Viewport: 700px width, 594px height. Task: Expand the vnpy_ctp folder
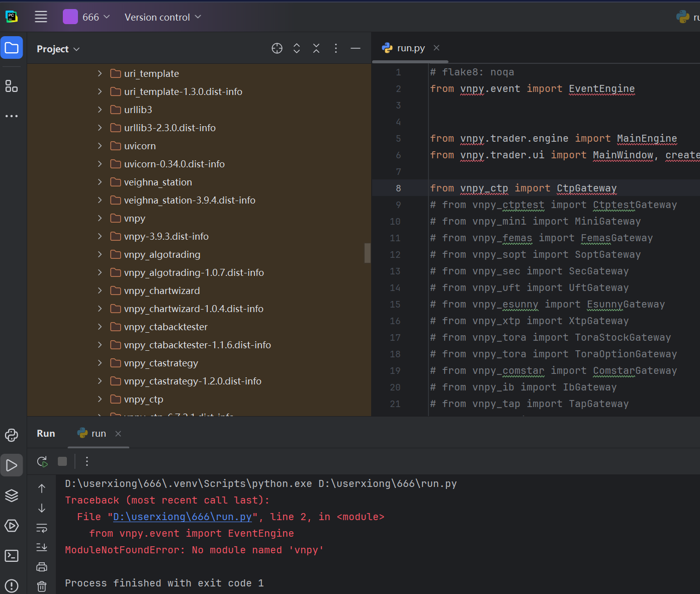click(x=100, y=399)
